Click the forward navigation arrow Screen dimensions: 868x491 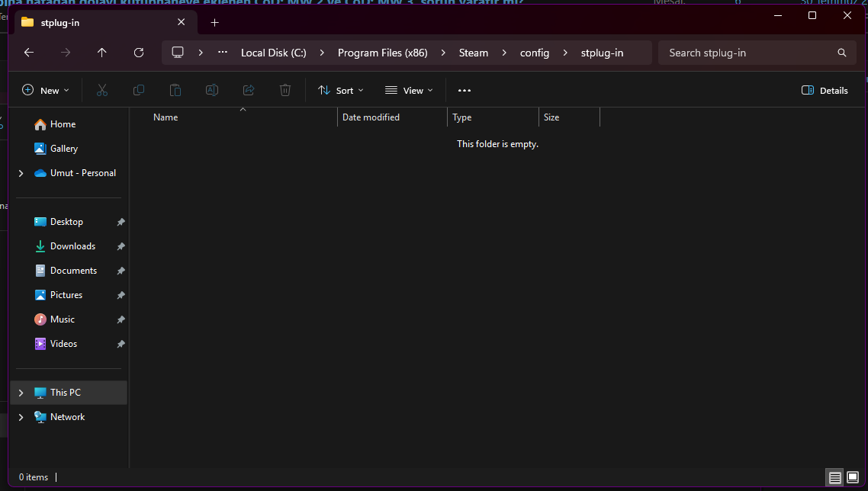click(66, 53)
